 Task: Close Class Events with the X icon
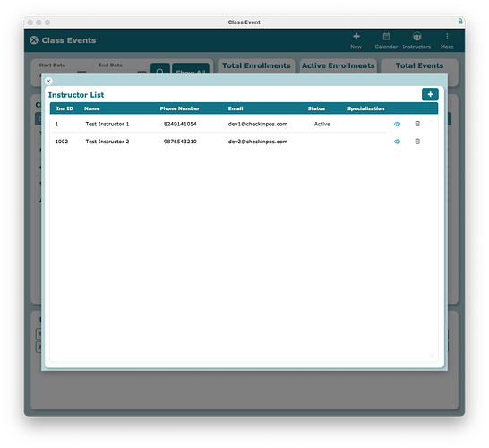[x=34, y=40]
